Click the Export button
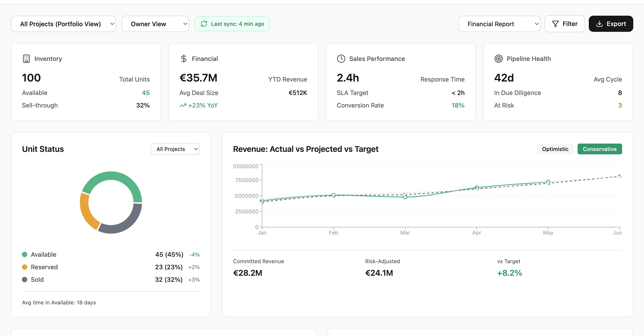This screenshot has width=644, height=336. pos(611,24)
